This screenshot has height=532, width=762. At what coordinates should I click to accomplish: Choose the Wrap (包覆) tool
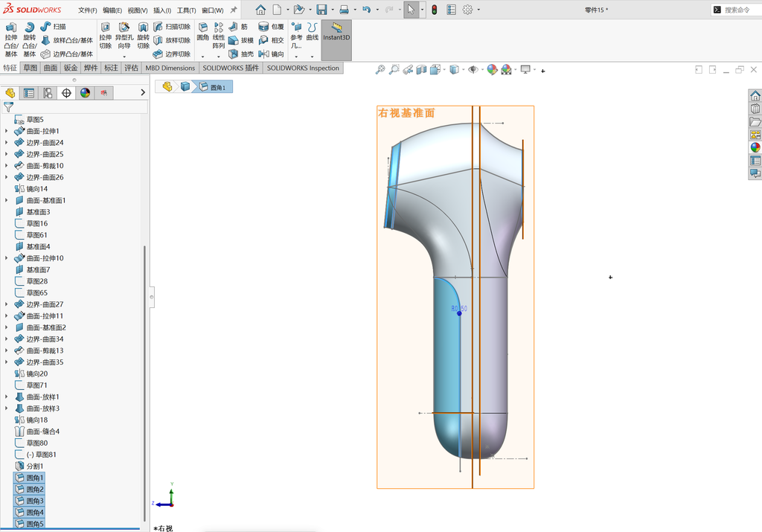271,27
